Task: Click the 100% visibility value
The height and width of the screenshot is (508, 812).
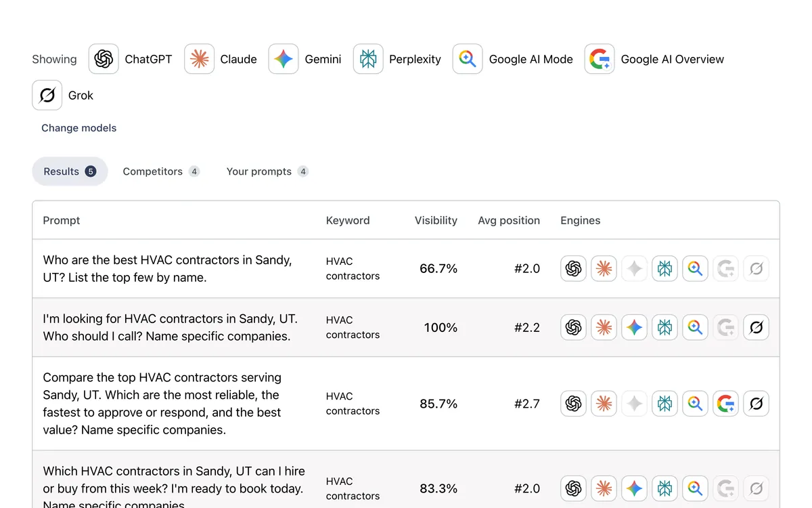Action: 441,328
